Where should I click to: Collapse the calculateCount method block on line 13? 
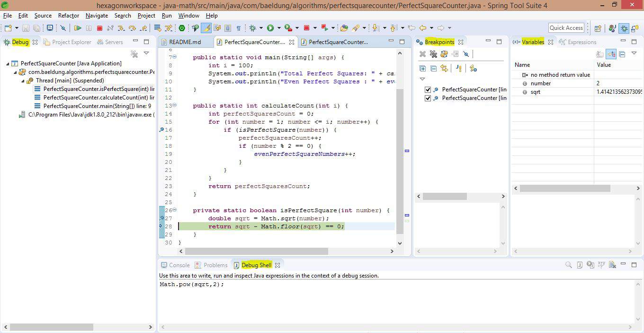pos(174,106)
